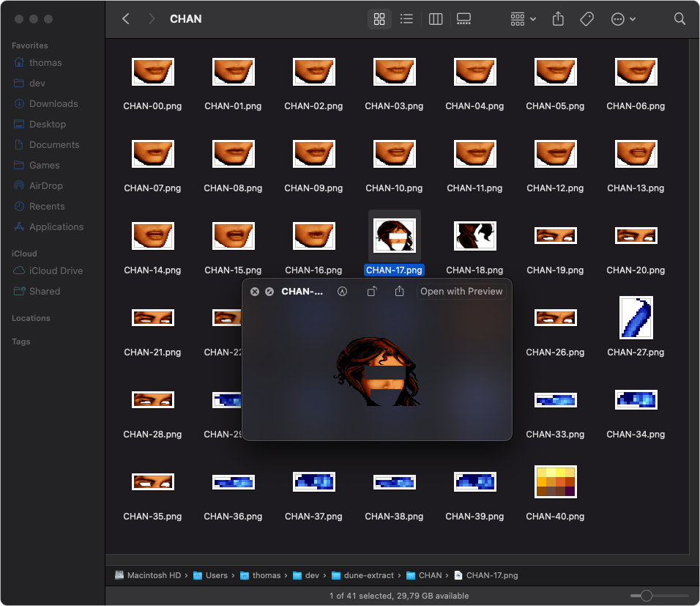Click the Back navigation arrow
This screenshot has width=700, height=606.
point(126,19)
